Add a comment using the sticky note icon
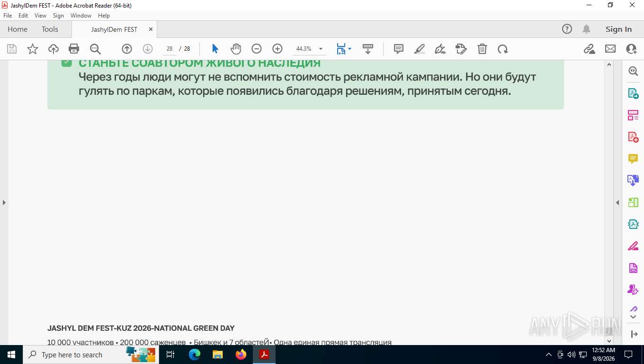The image size is (644, 364). [x=399, y=49]
